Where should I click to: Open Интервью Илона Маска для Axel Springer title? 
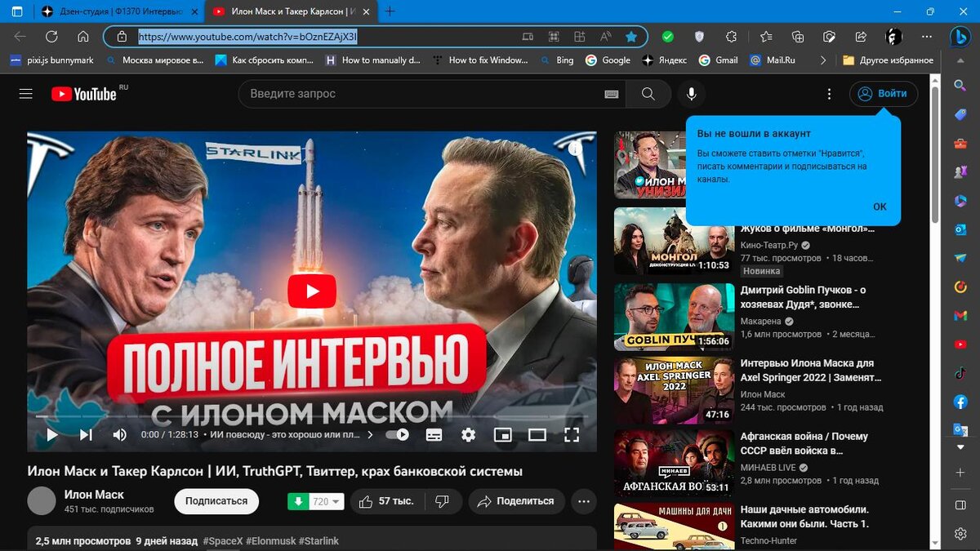(x=810, y=371)
